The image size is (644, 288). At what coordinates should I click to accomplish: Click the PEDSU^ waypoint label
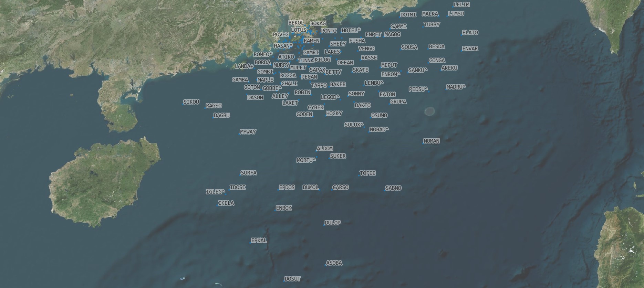tap(419, 89)
